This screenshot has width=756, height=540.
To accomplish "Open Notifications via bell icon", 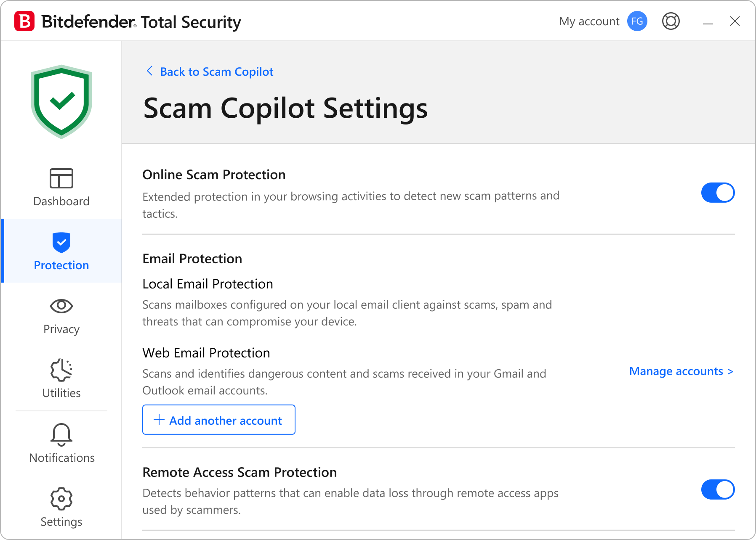I will coord(61,434).
